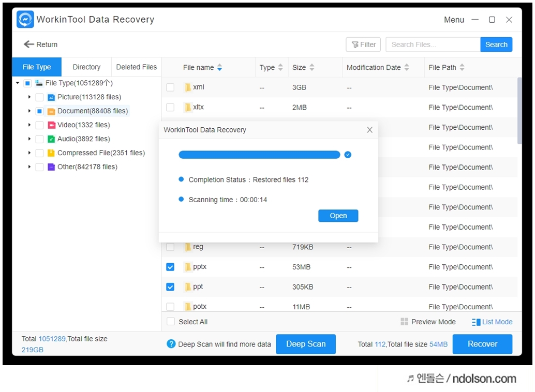Image resolution: width=535 pixels, height=392 pixels.
Task: Click the recovery progress bar
Action: pos(259,155)
